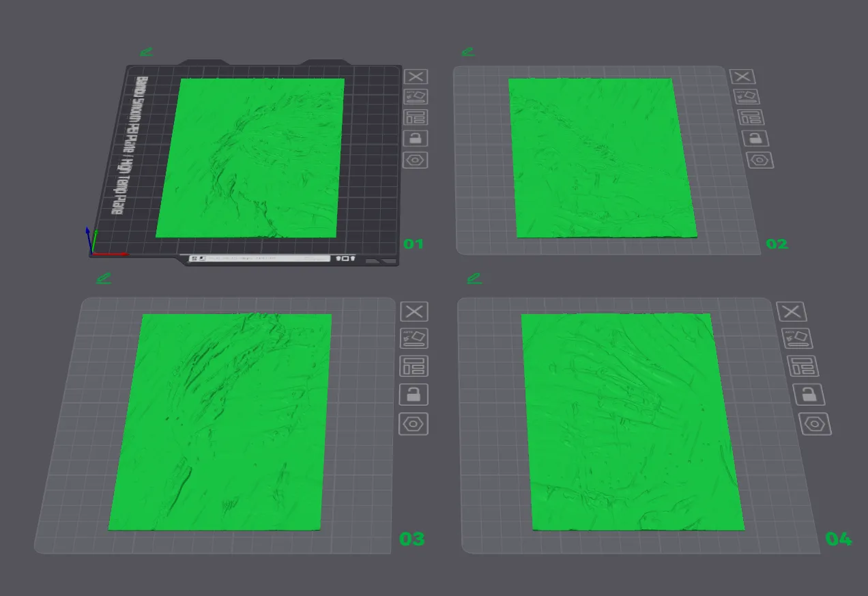Click the gear icon beside plate 03

click(x=414, y=423)
